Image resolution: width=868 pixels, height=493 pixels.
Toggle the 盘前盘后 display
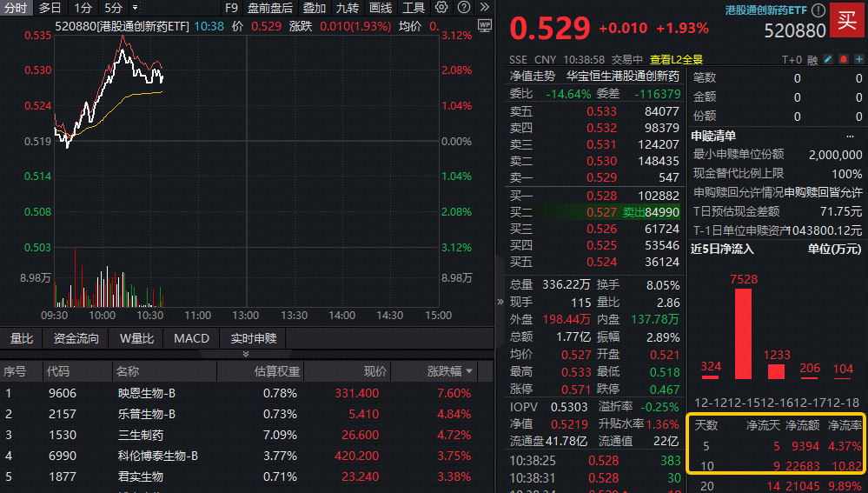pos(270,8)
